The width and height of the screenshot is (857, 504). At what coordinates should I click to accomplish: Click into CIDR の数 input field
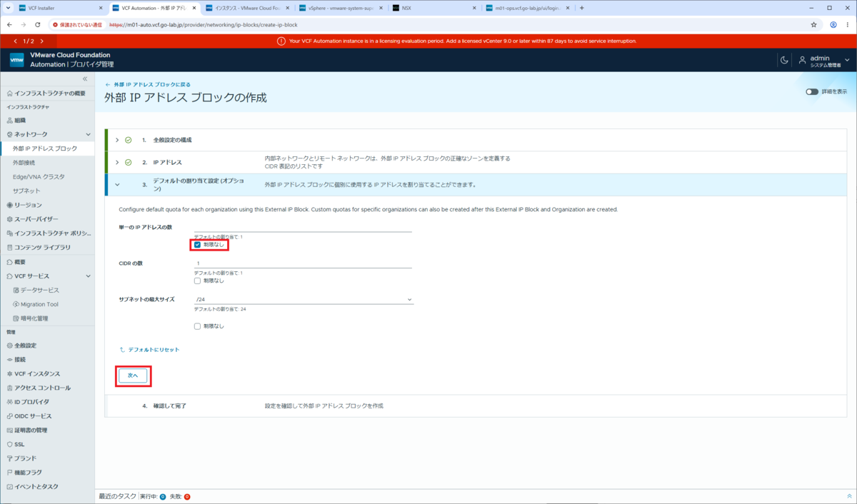pyautogui.click(x=303, y=263)
